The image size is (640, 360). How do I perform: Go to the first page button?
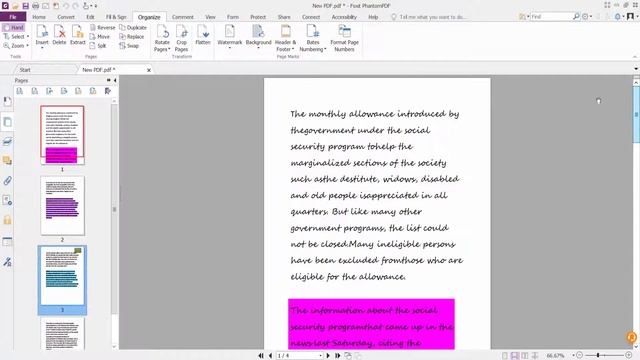point(261,356)
